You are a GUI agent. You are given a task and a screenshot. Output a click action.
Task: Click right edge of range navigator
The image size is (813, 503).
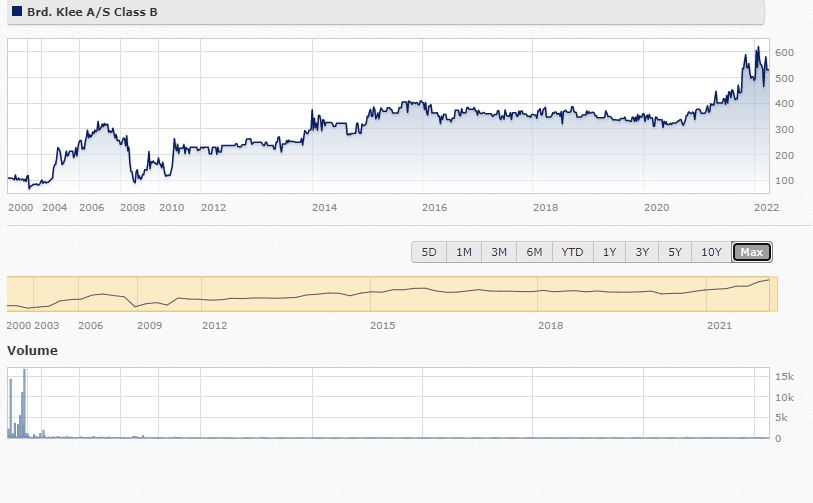click(777, 293)
